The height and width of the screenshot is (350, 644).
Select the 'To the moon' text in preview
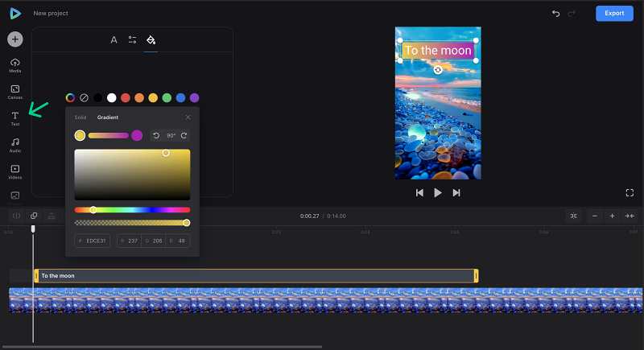click(x=438, y=51)
